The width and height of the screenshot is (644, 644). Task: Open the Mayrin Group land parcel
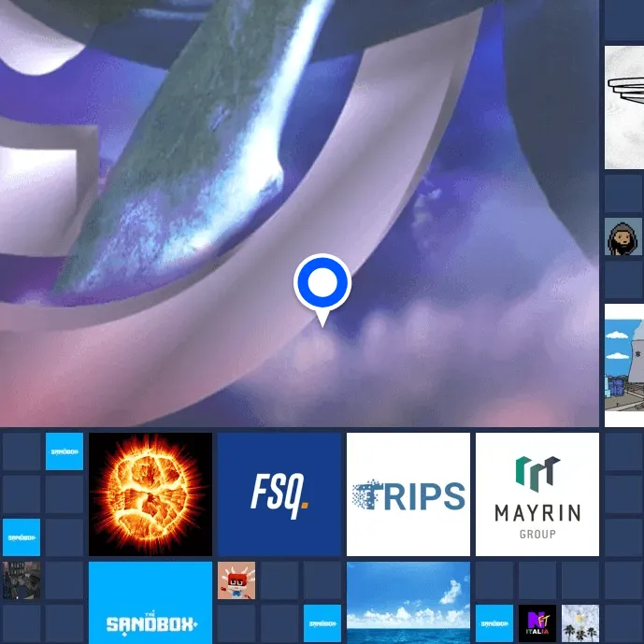coord(537,494)
